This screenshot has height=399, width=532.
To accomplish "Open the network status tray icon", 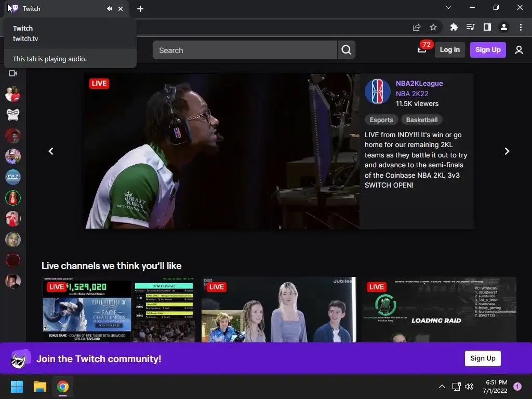I will [456, 387].
